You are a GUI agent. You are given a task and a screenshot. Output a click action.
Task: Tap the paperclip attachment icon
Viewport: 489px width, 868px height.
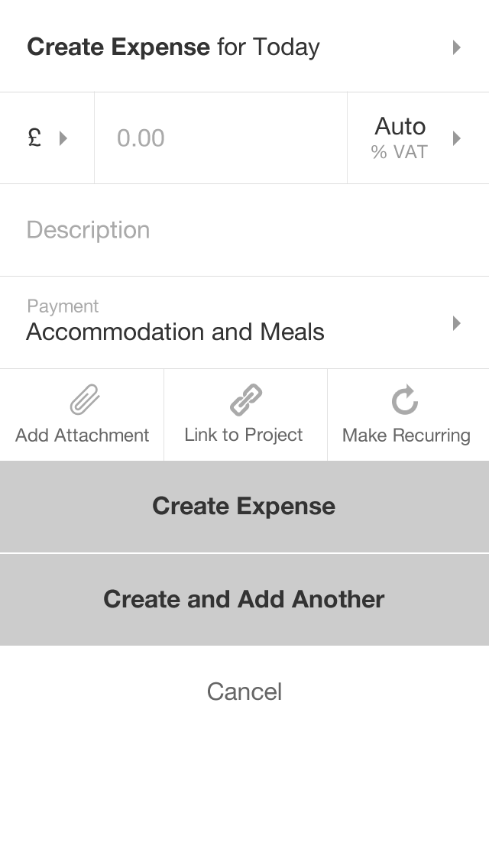click(x=83, y=400)
